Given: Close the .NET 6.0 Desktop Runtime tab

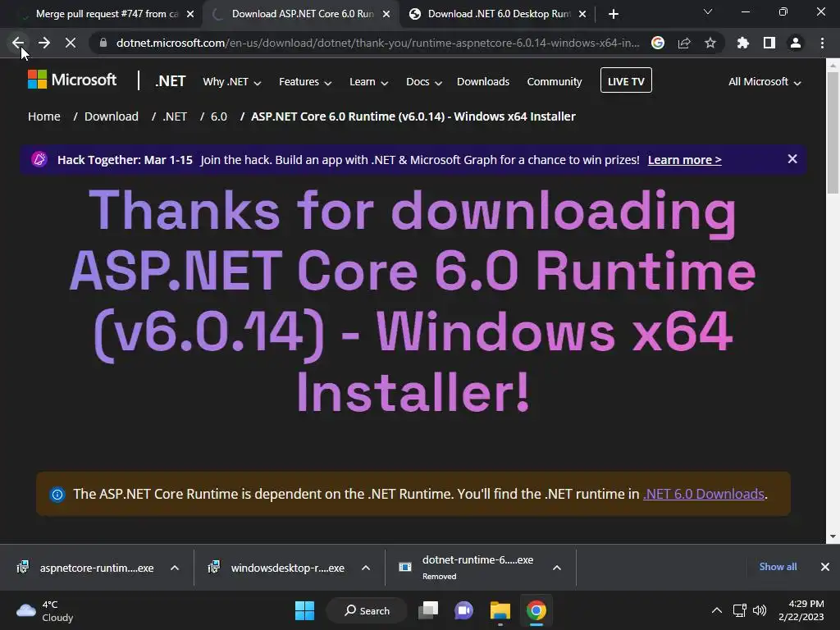Looking at the screenshot, I should (x=583, y=14).
